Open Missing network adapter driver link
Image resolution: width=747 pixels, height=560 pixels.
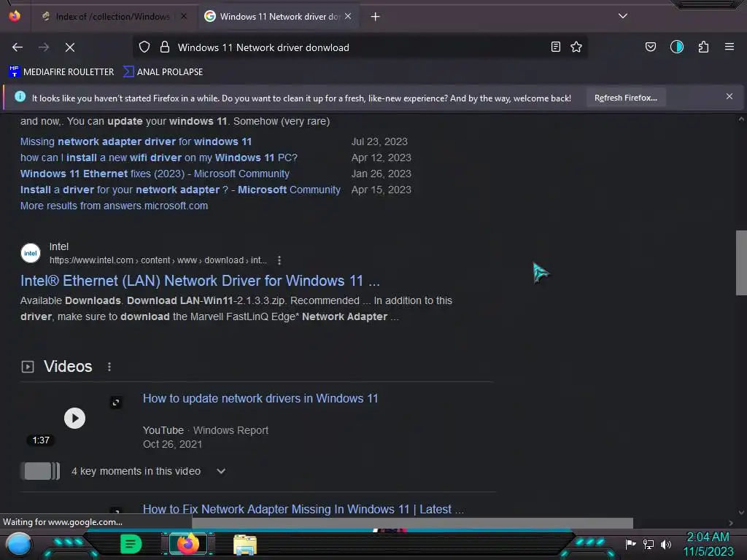(136, 142)
